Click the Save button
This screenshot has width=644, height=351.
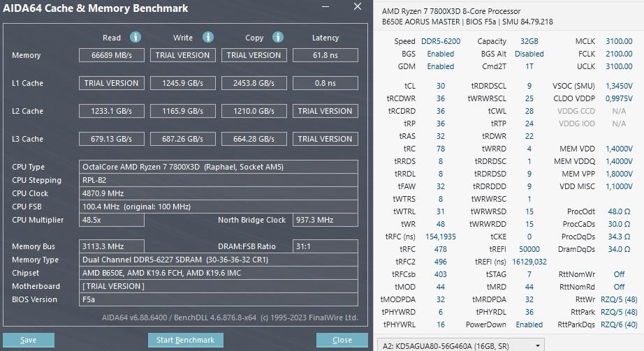29,340
